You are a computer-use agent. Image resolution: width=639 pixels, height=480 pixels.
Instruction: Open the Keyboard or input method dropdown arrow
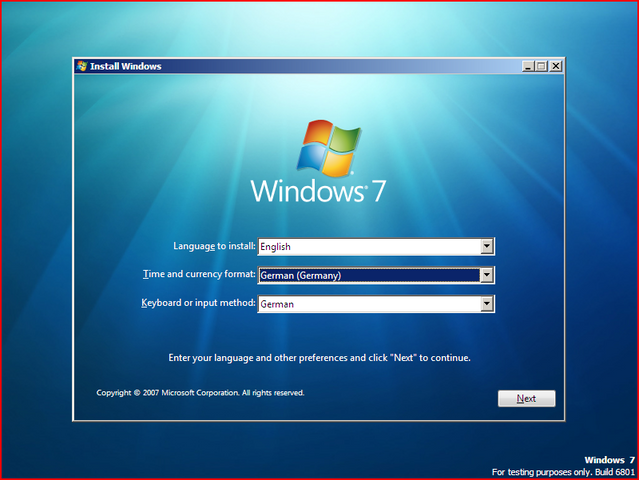[x=487, y=304]
